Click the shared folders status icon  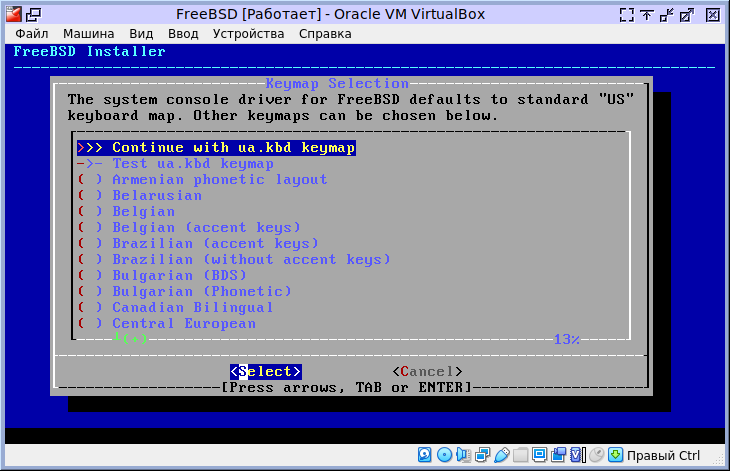point(520,455)
